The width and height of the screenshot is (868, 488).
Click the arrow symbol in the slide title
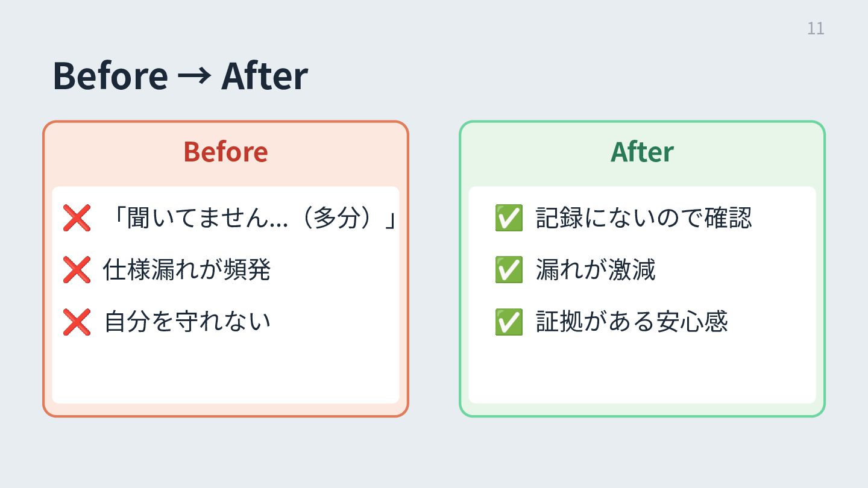194,76
